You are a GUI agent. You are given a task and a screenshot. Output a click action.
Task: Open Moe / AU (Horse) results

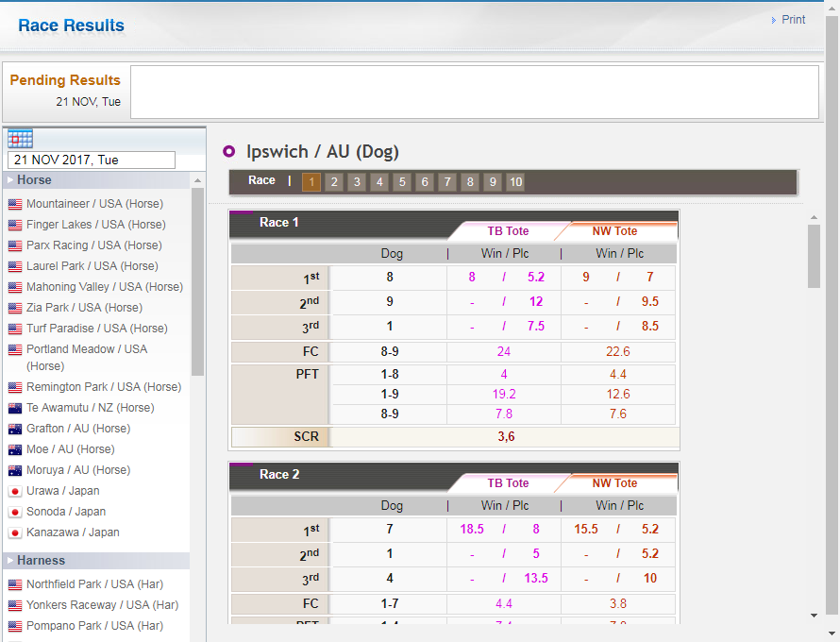70,449
